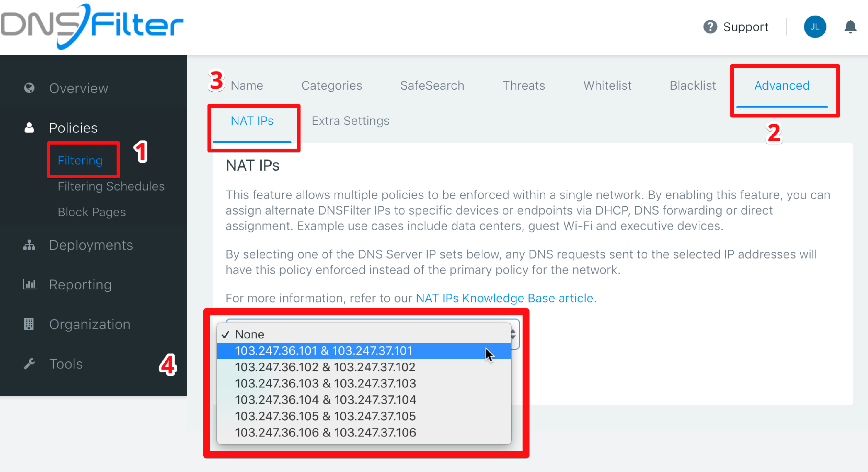Screen dimensions: 868x472
Task: Expand Policies in the sidebar
Action: pos(73,128)
